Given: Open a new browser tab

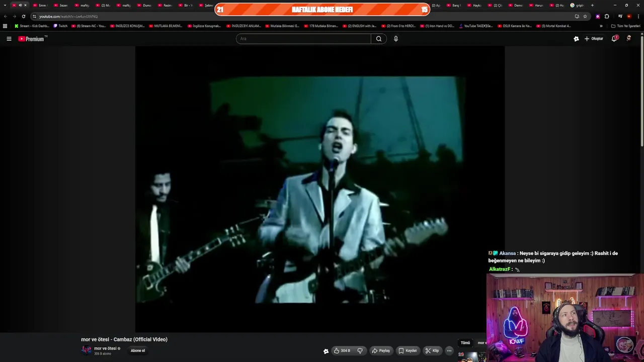Looking at the screenshot, I should pos(592,5).
